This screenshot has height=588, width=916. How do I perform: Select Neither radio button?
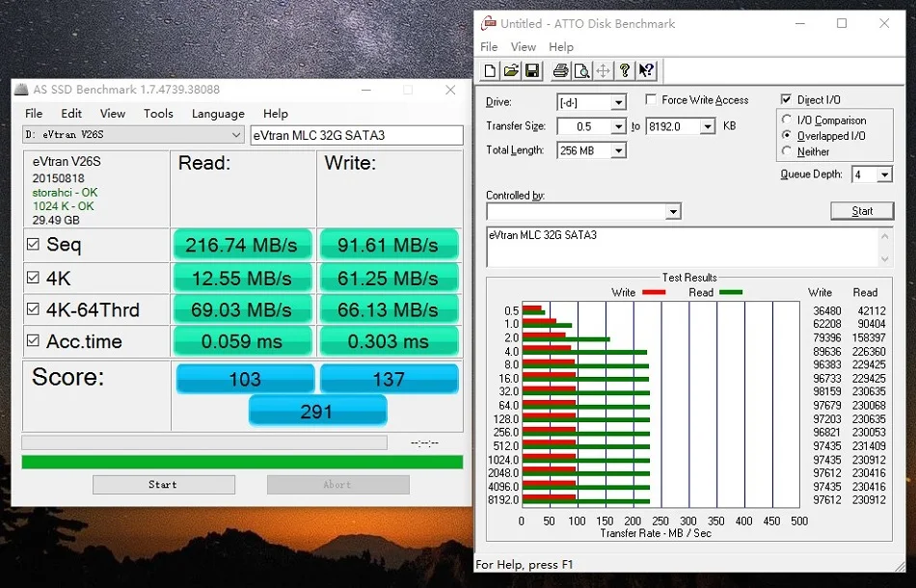787,151
